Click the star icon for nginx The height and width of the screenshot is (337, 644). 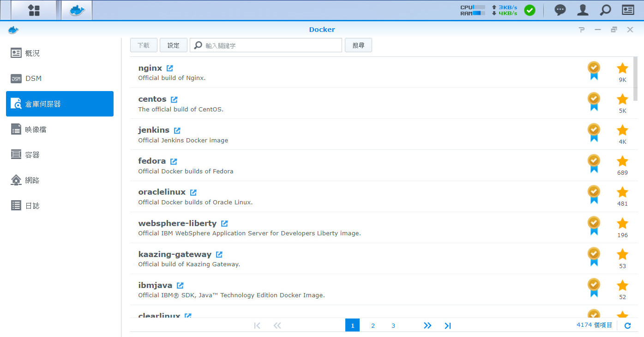[x=622, y=68]
